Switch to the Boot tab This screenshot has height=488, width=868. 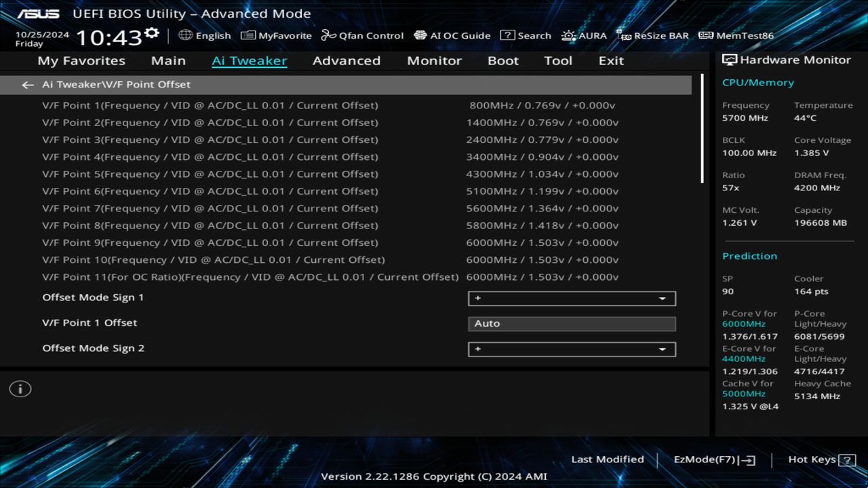click(x=502, y=60)
